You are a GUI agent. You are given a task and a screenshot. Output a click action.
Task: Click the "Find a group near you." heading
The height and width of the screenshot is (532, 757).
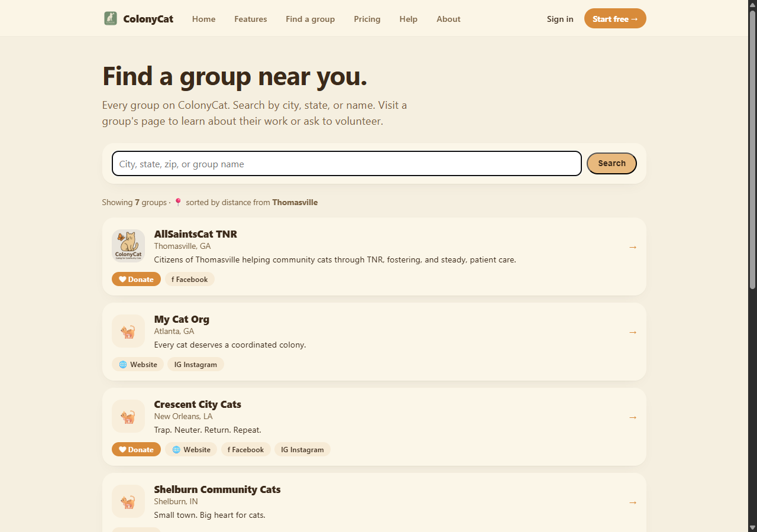point(235,76)
